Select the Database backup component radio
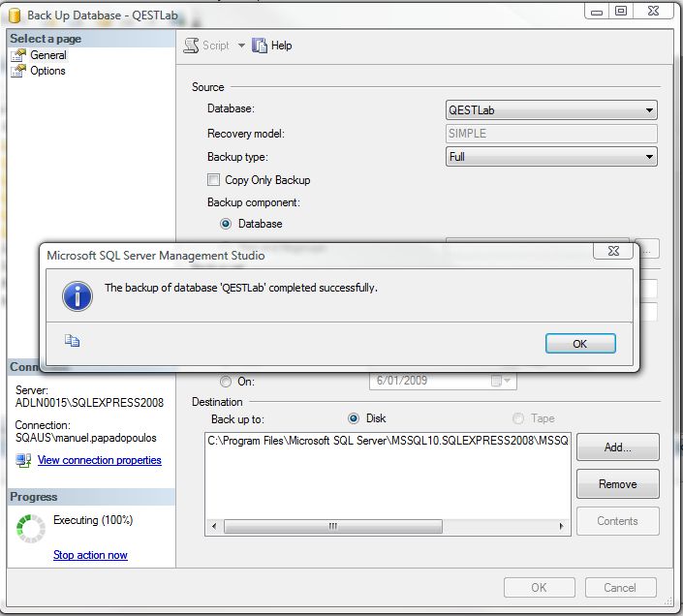This screenshot has height=616, width=683. (226, 224)
